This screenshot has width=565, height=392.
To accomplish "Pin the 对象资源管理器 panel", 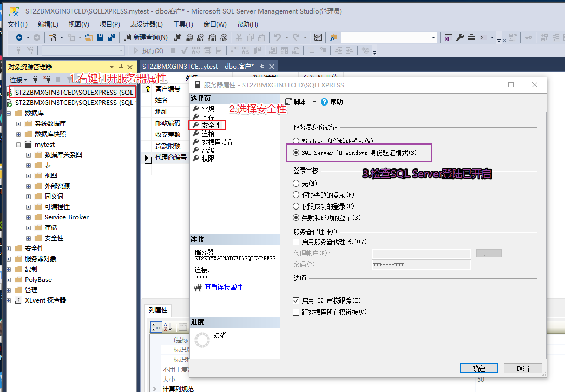I will coord(121,67).
